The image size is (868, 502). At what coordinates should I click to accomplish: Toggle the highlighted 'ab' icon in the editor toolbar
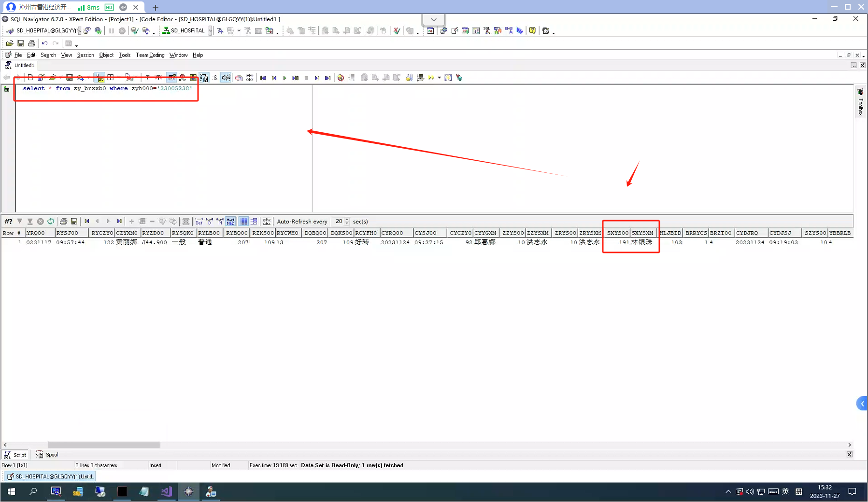point(100,78)
